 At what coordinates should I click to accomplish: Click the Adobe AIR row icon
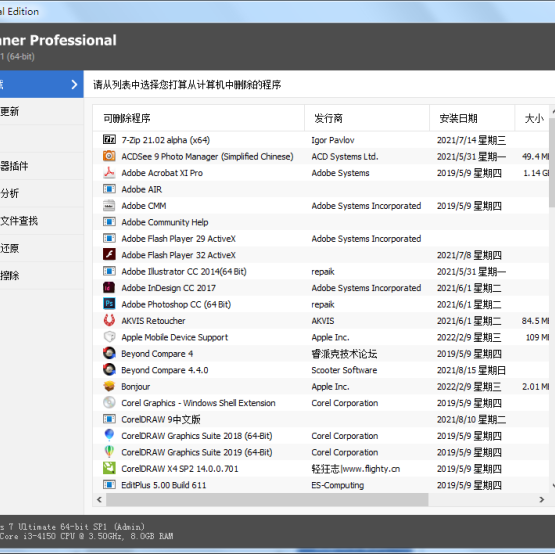pyautogui.click(x=109, y=189)
